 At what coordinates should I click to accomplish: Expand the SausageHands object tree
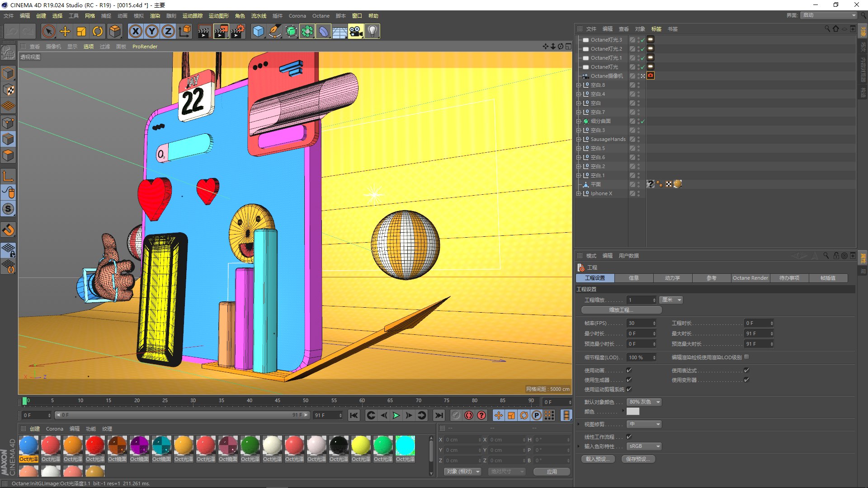pyautogui.click(x=578, y=139)
